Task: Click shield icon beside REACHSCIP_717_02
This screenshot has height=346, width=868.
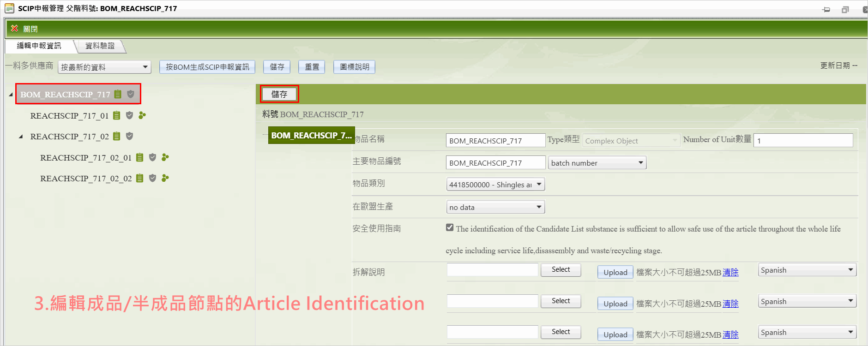Action: click(x=129, y=136)
